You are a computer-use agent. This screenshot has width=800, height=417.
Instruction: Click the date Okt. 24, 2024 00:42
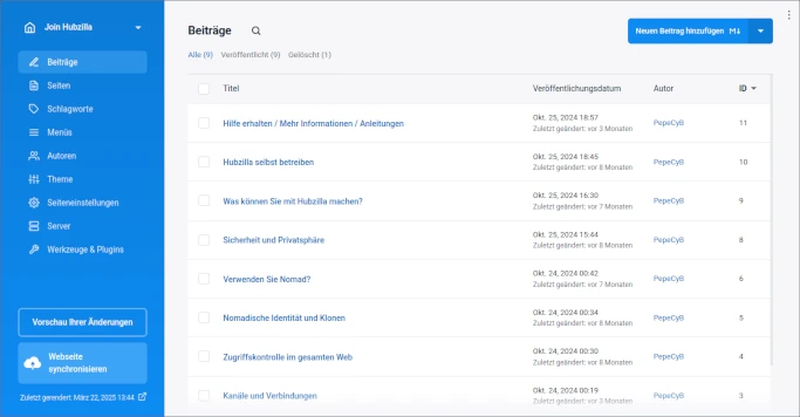pos(565,273)
